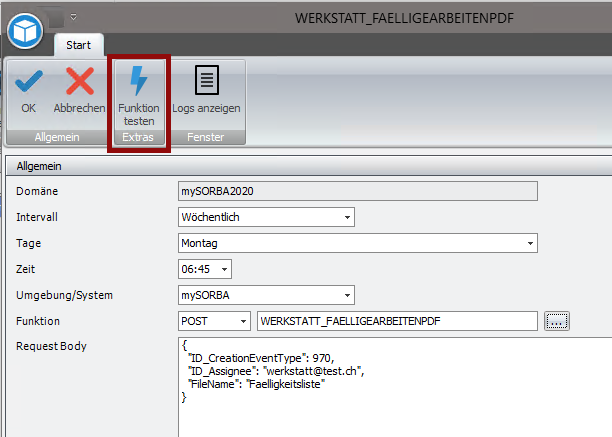Click the Domäne field mySORBA2020
The image size is (612, 437).
tap(358, 191)
